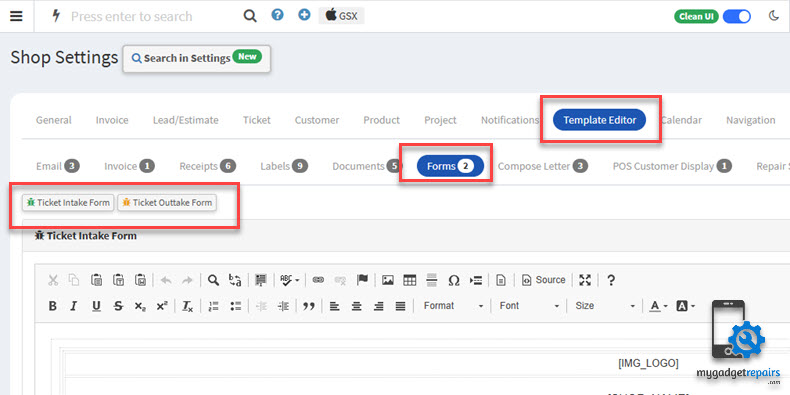Open the Ticket settings tab

(x=256, y=120)
